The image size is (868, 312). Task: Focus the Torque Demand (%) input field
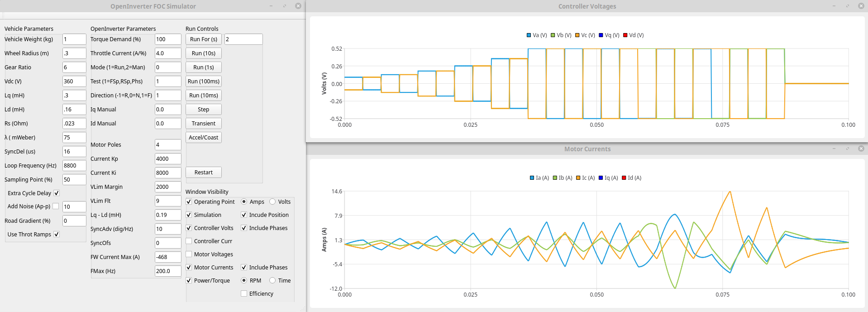pyautogui.click(x=167, y=39)
